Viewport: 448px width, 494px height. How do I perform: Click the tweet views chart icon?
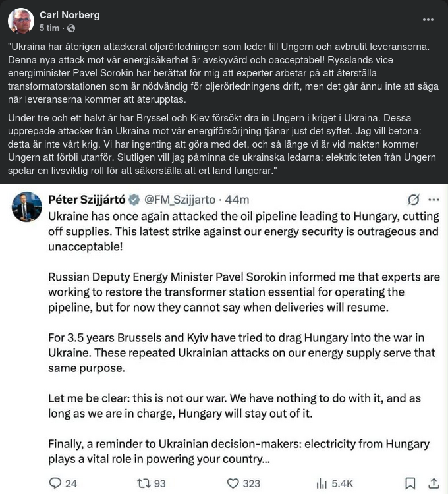coord(322,483)
